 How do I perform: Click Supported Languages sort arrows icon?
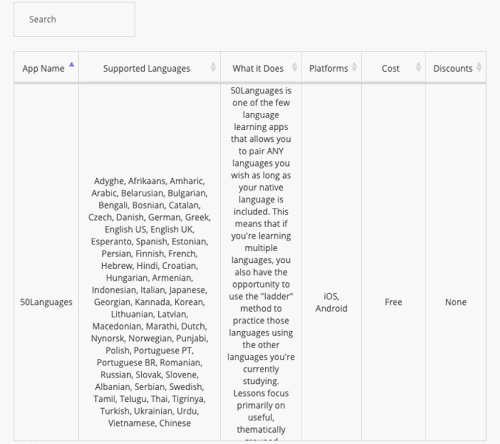click(213, 67)
